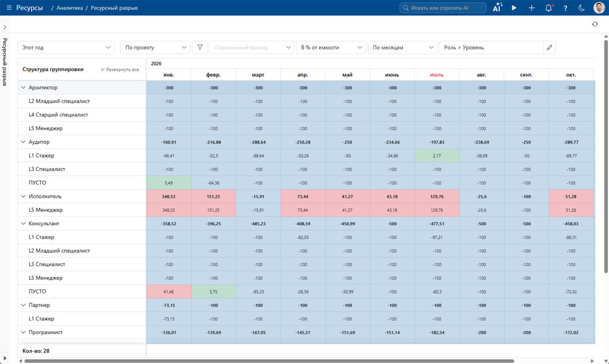
Task: Click the plus create icon
Action: pos(531,8)
